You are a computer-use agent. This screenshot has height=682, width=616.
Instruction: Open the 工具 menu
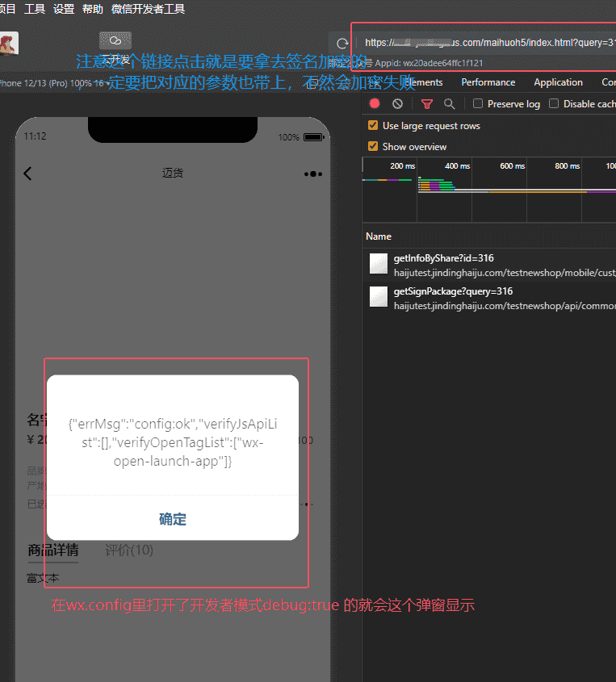coord(35,9)
